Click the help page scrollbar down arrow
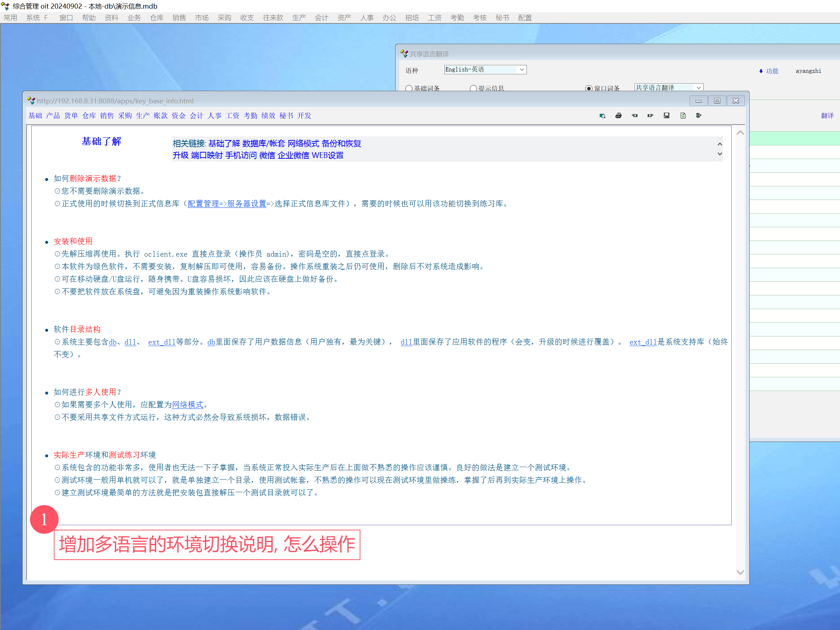 (740, 572)
